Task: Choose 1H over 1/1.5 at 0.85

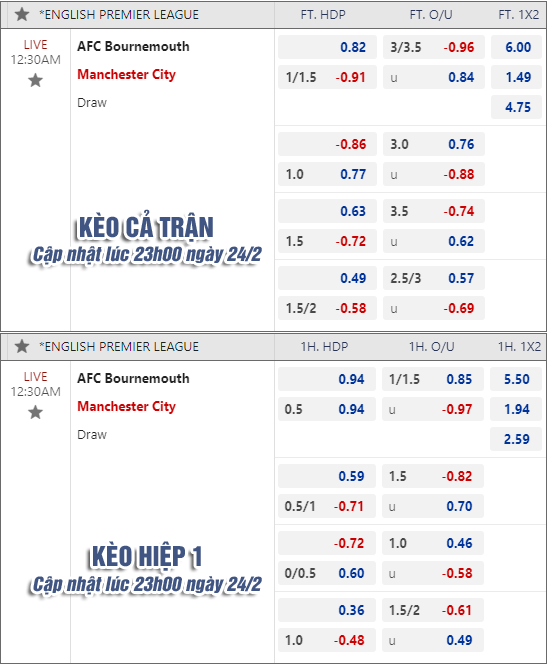Action: (x=433, y=379)
